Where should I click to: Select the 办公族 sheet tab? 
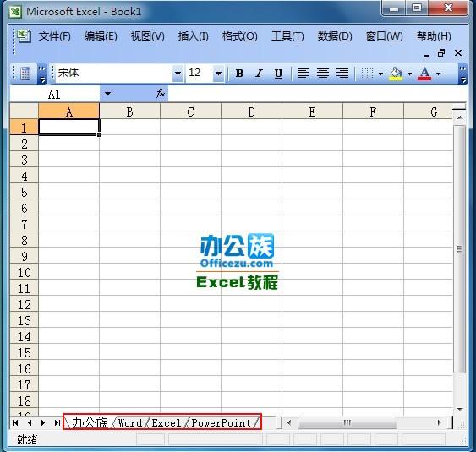tap(90, 422)
